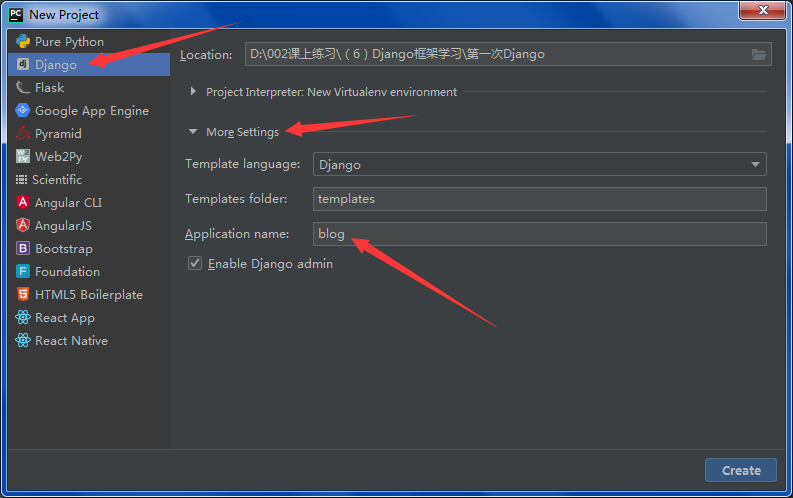Select the Angular CLI icon
This screenshot has width=793, height=498.
click(23, 202)
